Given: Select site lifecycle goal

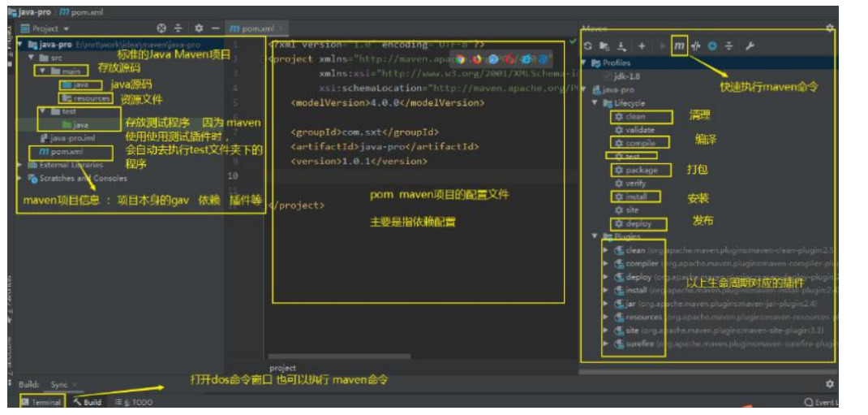Looking at the screenshot, I should [x=626, y=210].
